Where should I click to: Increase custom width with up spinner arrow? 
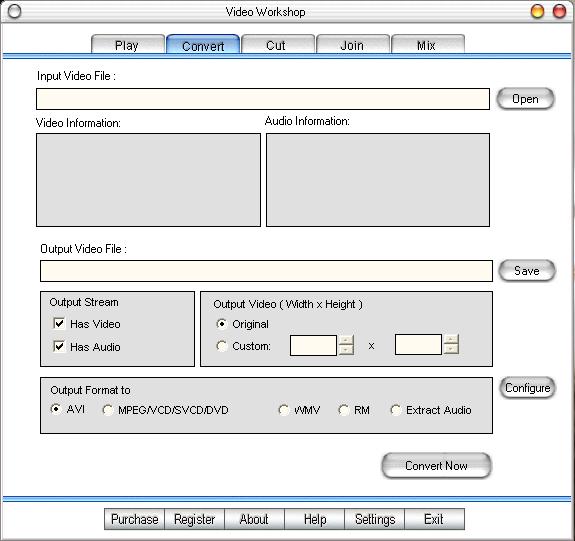346,340
